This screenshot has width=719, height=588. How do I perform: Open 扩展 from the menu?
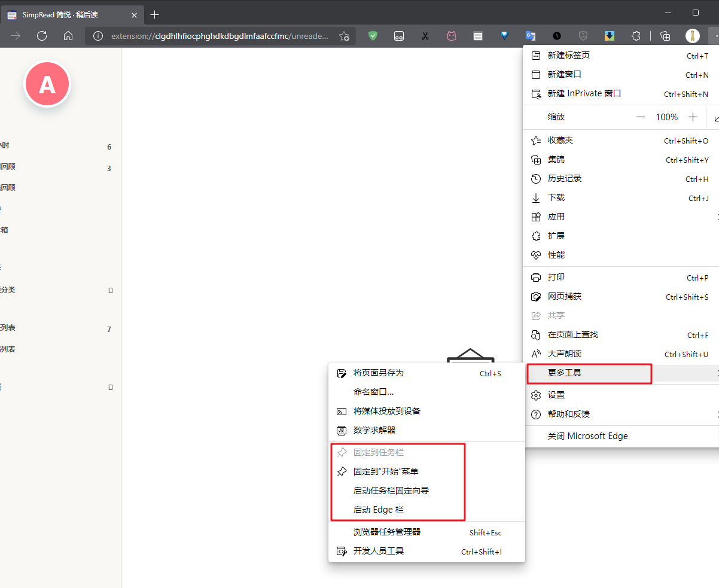[x=621, y=236]
